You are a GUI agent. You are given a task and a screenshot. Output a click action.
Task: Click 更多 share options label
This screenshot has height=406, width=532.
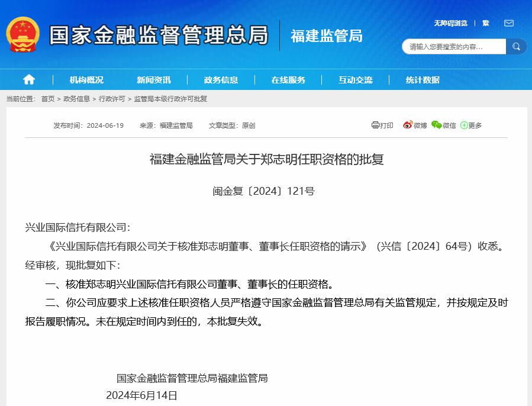[x=475, y=125]
